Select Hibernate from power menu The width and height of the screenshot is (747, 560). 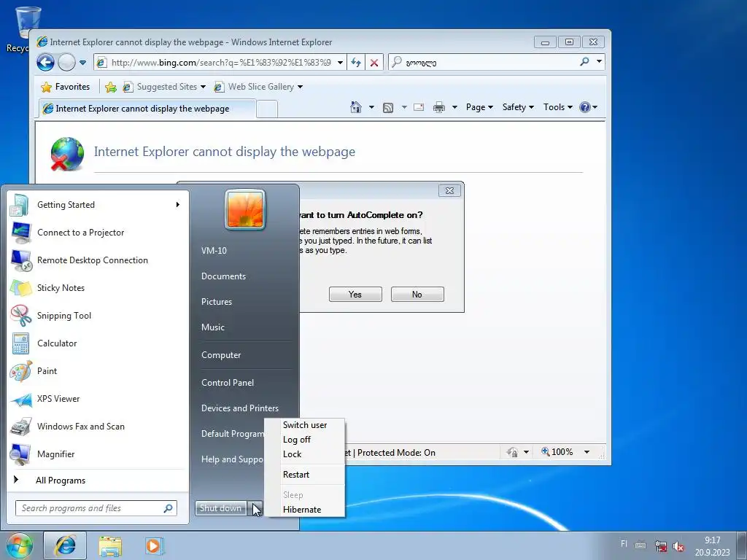pyautogui.click(x=305, y=510)
